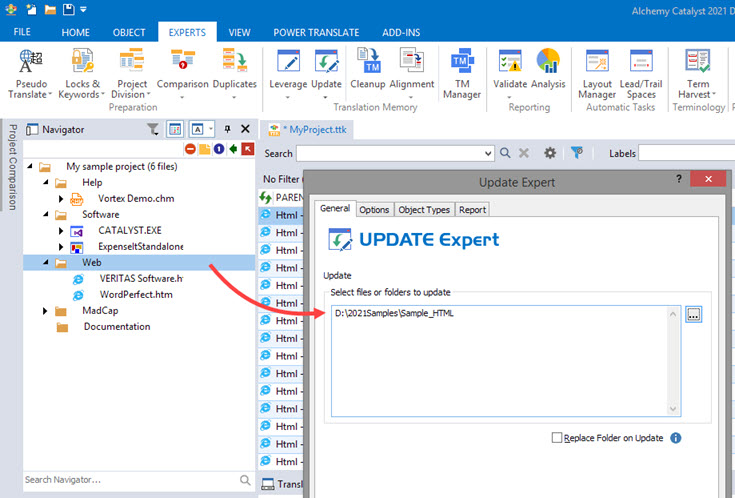Open the TM Manager
The image size is (735, 498).
tap(462, 74)
